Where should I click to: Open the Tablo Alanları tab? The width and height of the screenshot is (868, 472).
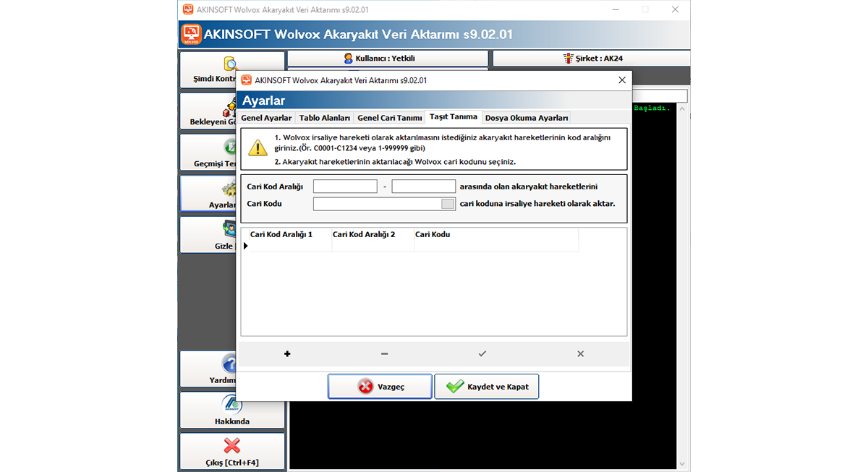click(325, 118)
